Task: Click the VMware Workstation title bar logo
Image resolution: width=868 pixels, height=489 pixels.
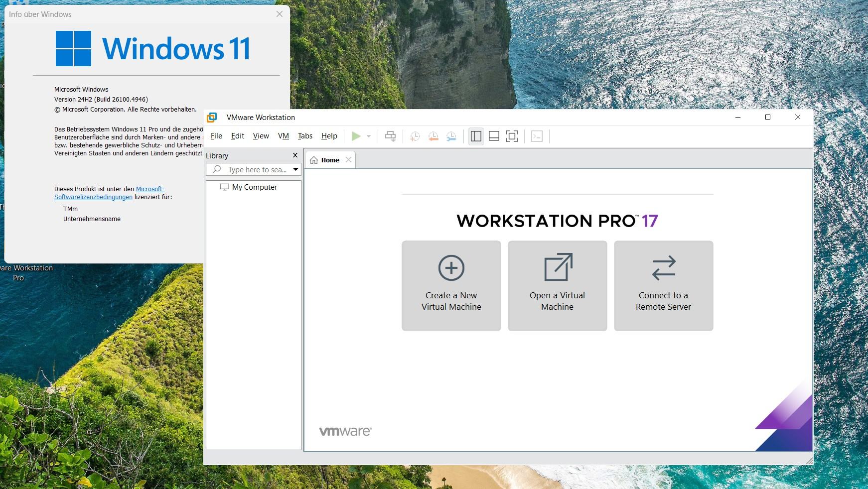Action: point(212,117)
